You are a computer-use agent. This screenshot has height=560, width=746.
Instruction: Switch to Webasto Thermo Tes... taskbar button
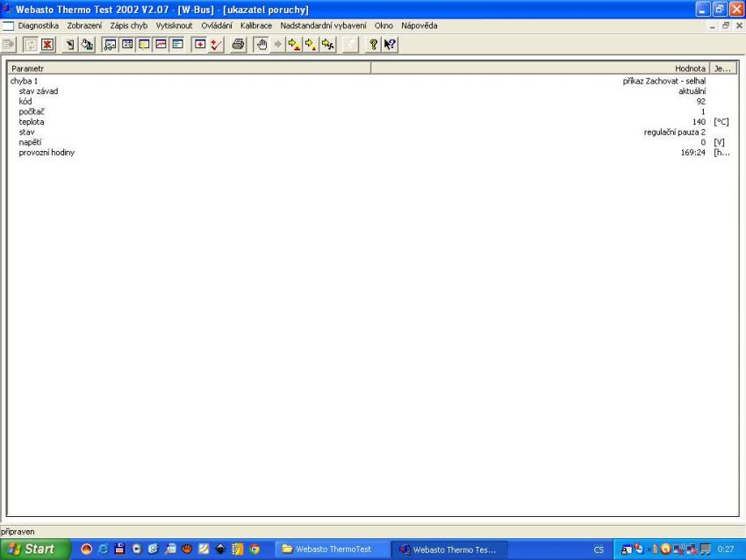tap(449, 549)
